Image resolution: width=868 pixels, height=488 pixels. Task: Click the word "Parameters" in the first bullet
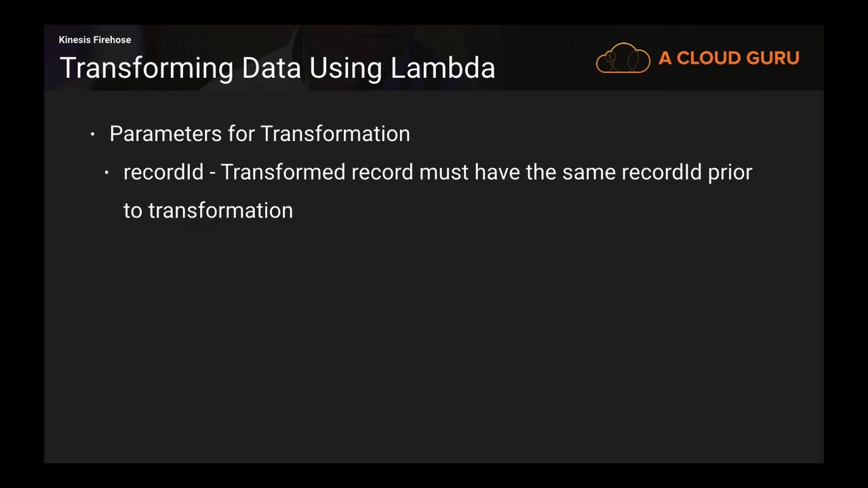166,134
